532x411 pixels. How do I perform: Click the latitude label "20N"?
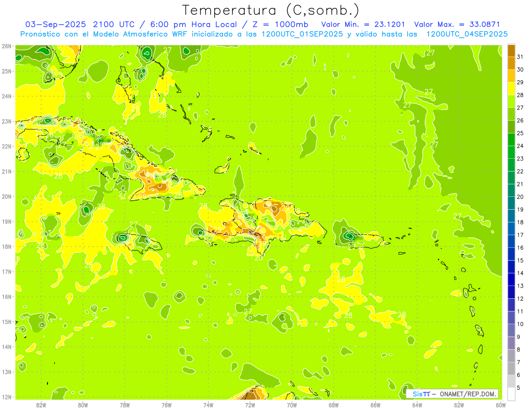[7, 196]
